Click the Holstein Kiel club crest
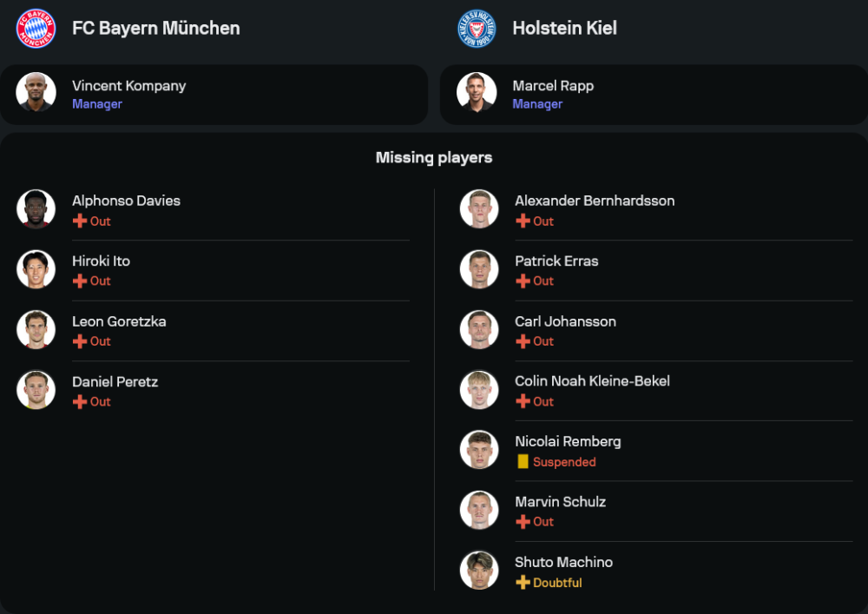Viewport: 868px width, 614px height. [477, 29]
